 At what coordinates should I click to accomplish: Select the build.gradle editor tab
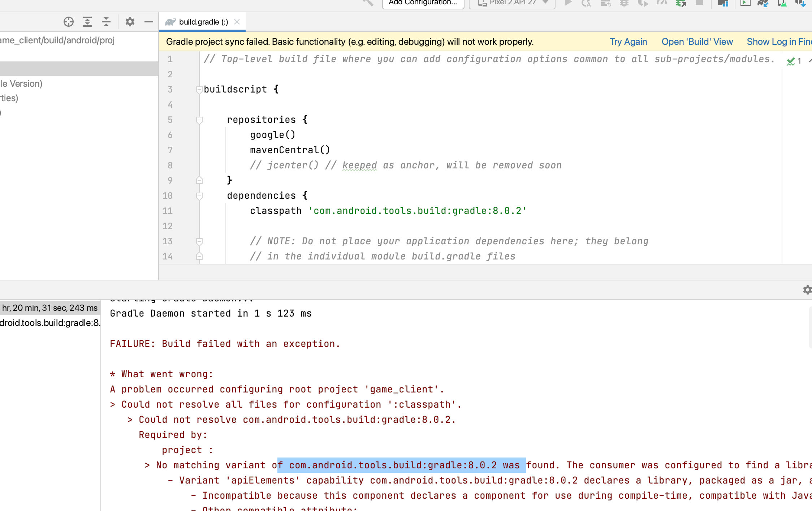click(x=203, y=22)
